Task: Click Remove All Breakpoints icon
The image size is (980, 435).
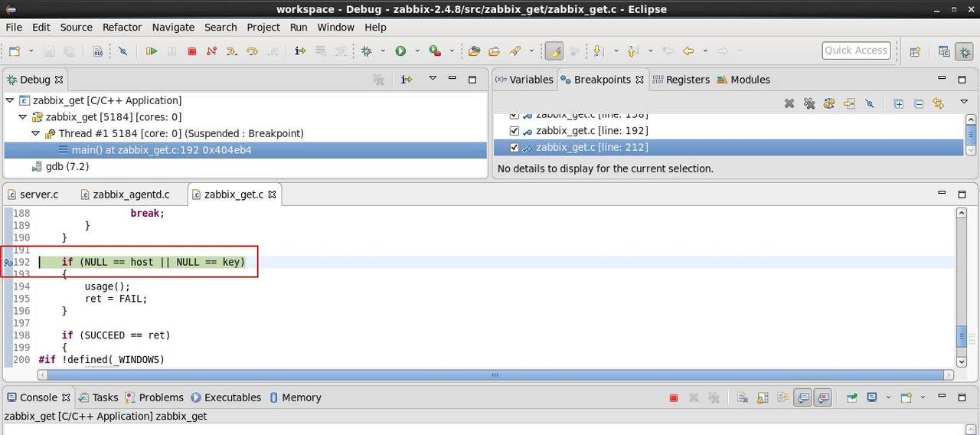Action: pos(809,103)
